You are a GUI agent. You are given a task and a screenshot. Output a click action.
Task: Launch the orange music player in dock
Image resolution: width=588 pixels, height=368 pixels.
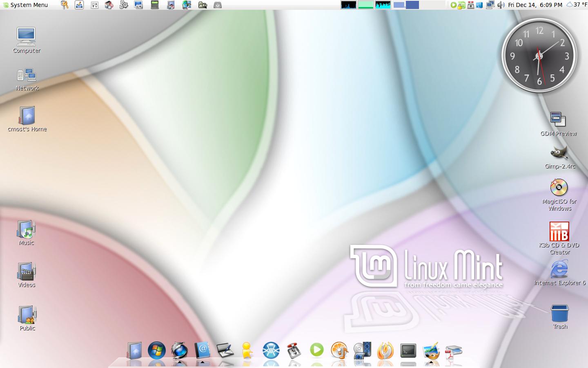[339, 350]
